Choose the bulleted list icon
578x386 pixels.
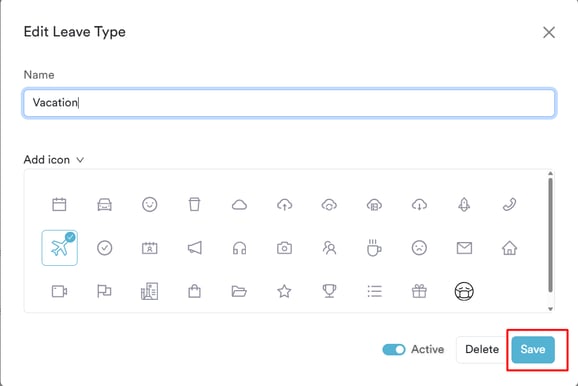[375, 291]
